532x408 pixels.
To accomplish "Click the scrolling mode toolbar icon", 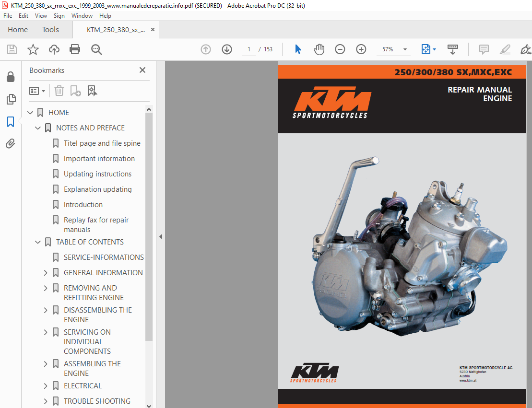I will pos(452,49).
